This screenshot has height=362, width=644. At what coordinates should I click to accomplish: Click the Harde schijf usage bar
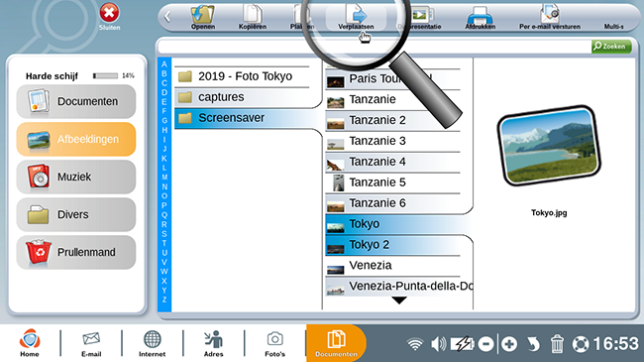tap(106, 75)
